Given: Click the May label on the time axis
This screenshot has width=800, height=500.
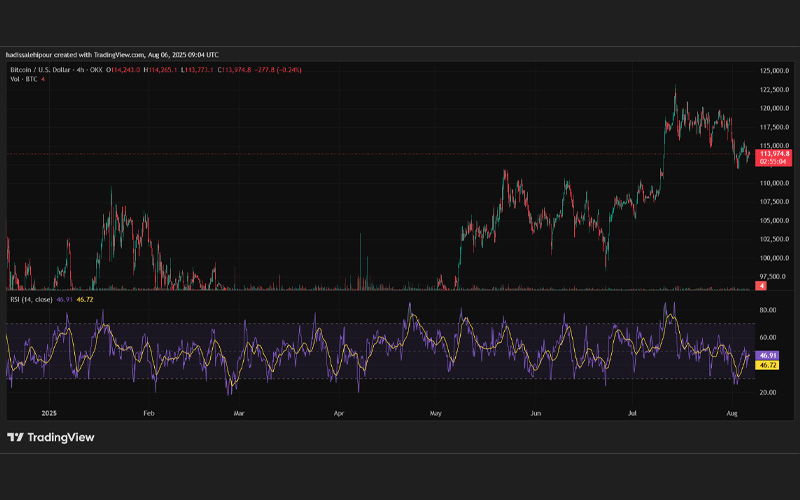Looking at the screenshot, I should 436,413.
